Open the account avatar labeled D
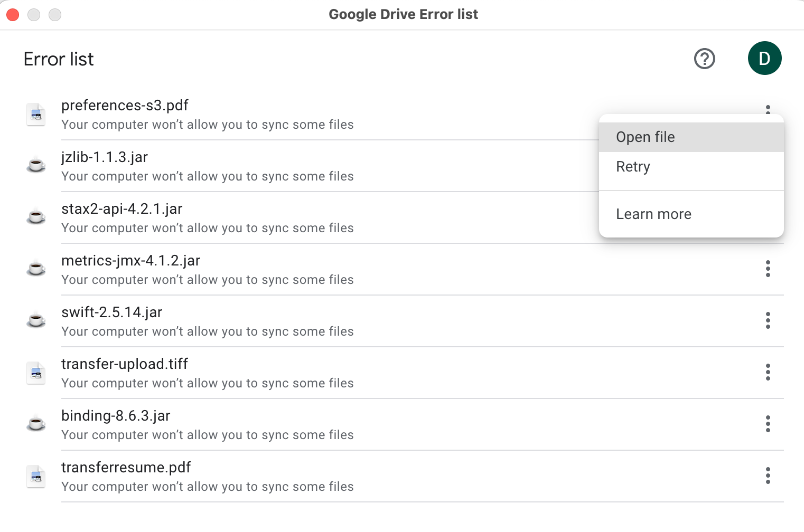 764,58
